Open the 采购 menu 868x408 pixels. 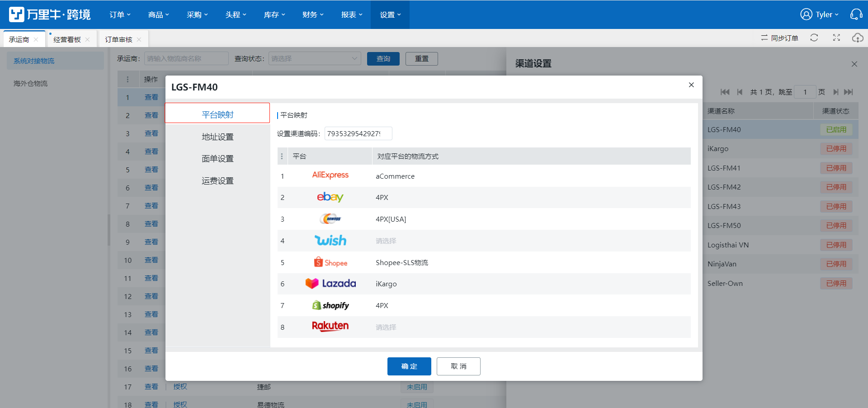(x=197, y=14)
